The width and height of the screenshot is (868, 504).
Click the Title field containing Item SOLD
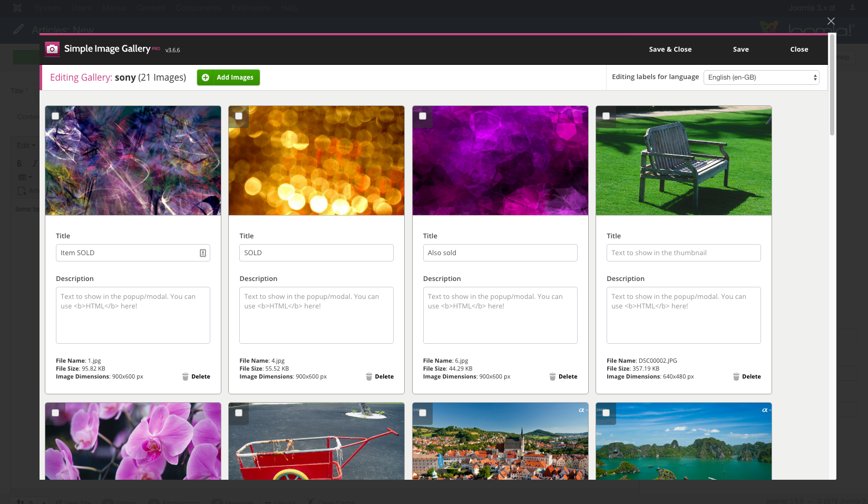(133, 253)
